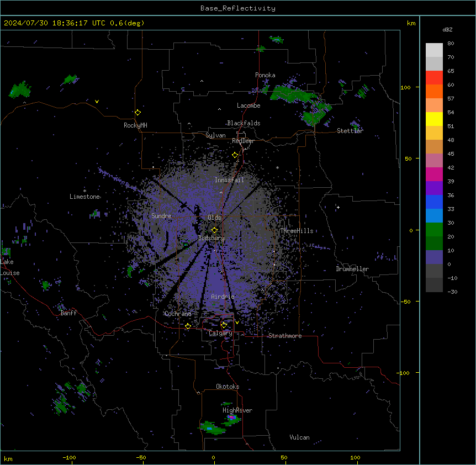Click the Sundre label

coord(161,216)
